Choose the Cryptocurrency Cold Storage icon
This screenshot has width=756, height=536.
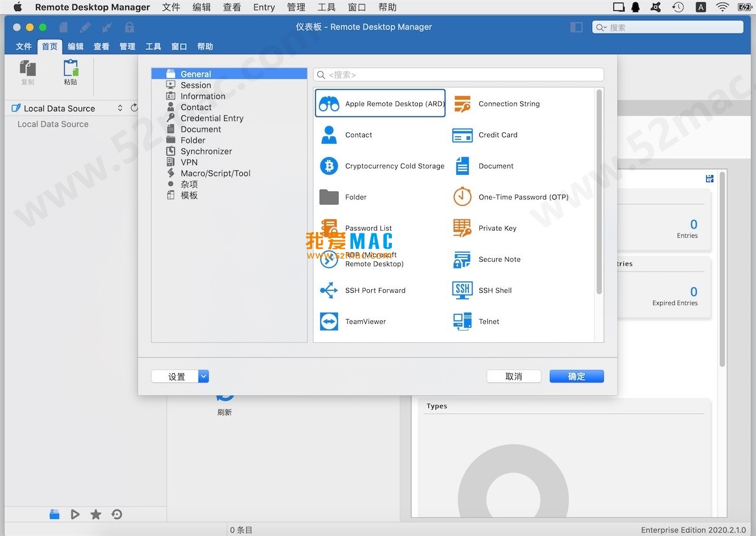(329, 167)
